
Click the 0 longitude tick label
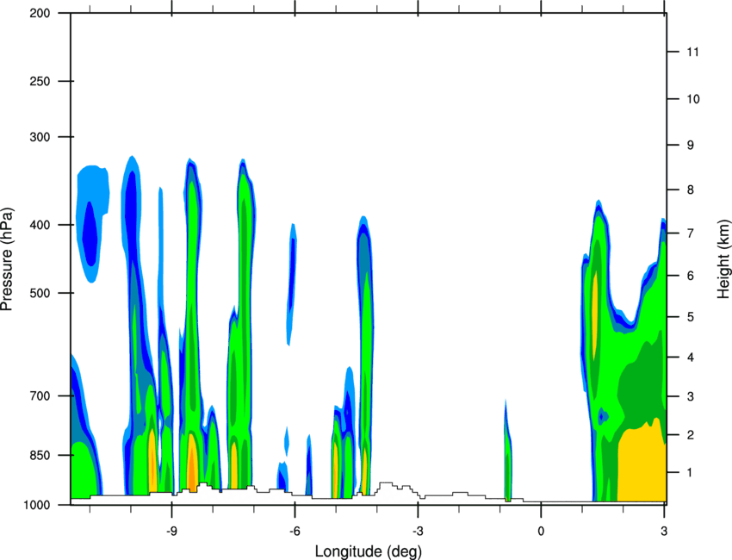(x=541, y=531)
